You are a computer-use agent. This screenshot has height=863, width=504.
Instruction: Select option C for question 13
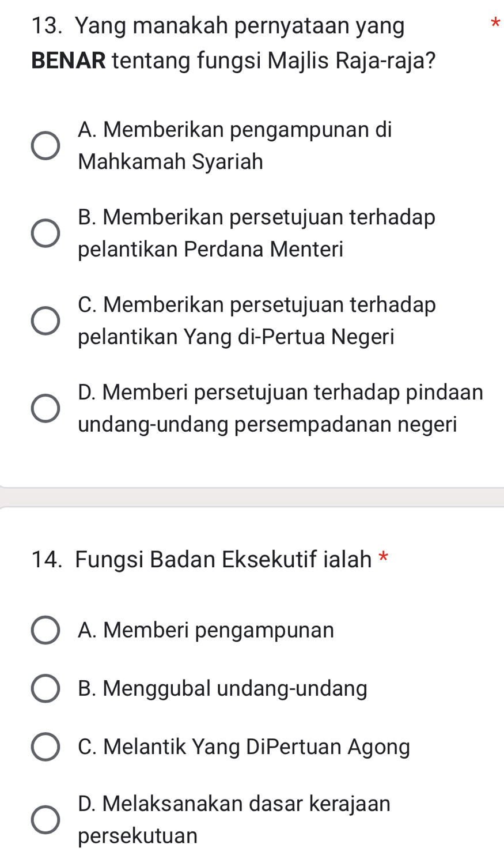coord(45,320)
